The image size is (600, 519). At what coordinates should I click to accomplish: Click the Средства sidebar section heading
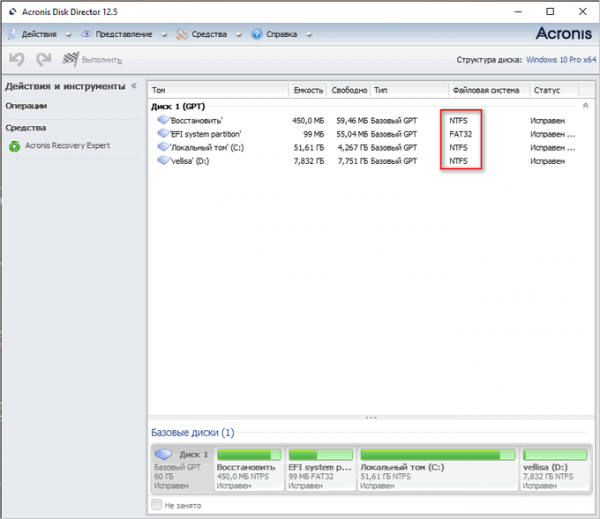coord(26,128)
